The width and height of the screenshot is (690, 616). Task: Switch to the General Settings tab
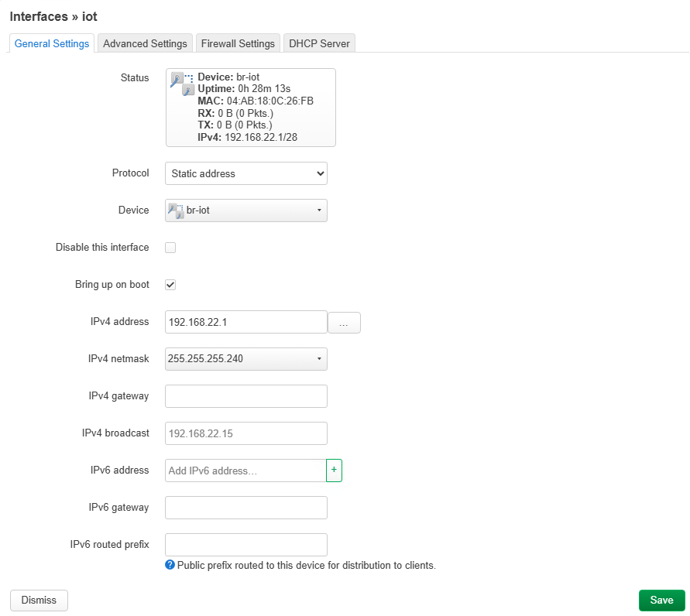click(x=51, y=43)
